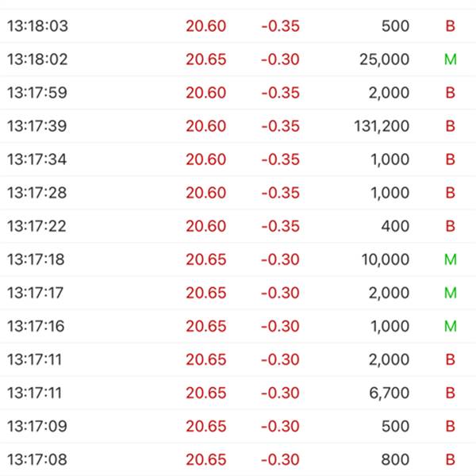
Task: Click the 6,700 volume trade
Action: pyautogui.click(x=390, y=393)
